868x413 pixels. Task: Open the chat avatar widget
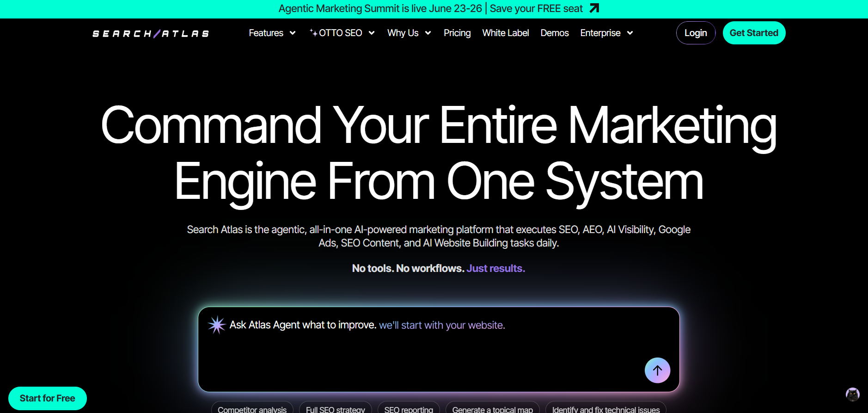click(x=852, y=395)
